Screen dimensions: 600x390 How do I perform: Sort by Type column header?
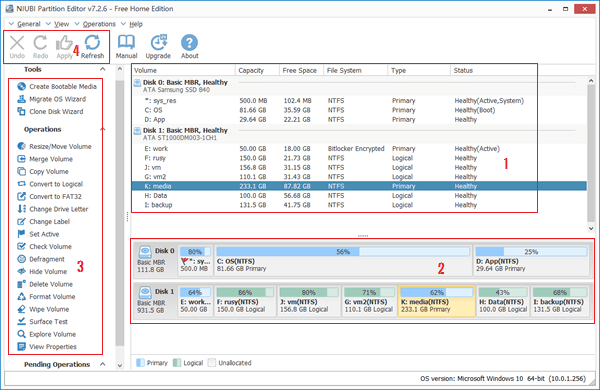419,70
